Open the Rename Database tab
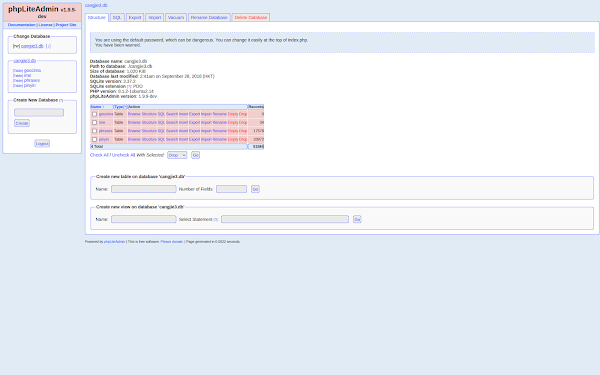The width and height of the screenshot is (600, 375). point(209,18)
